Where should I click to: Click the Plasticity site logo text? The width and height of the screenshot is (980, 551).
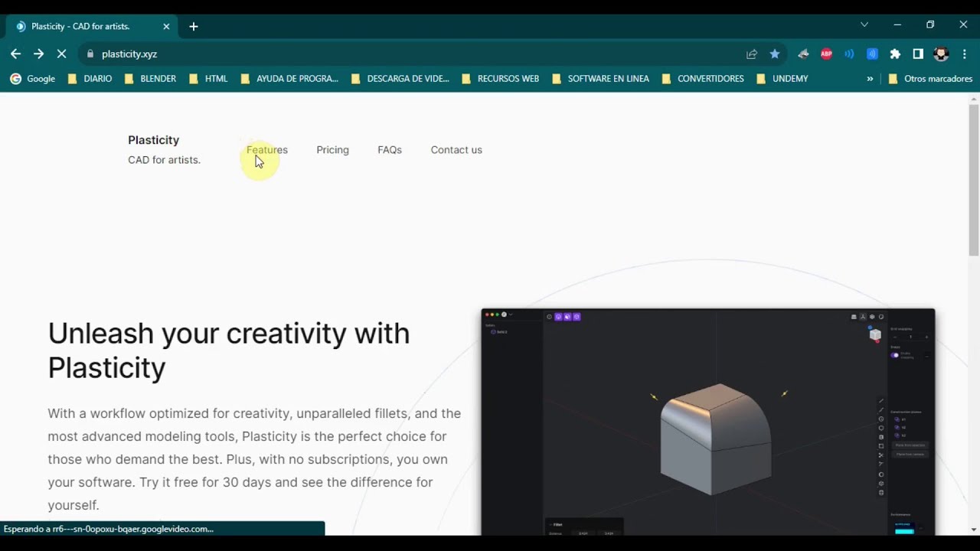click(x=153, y=140)
